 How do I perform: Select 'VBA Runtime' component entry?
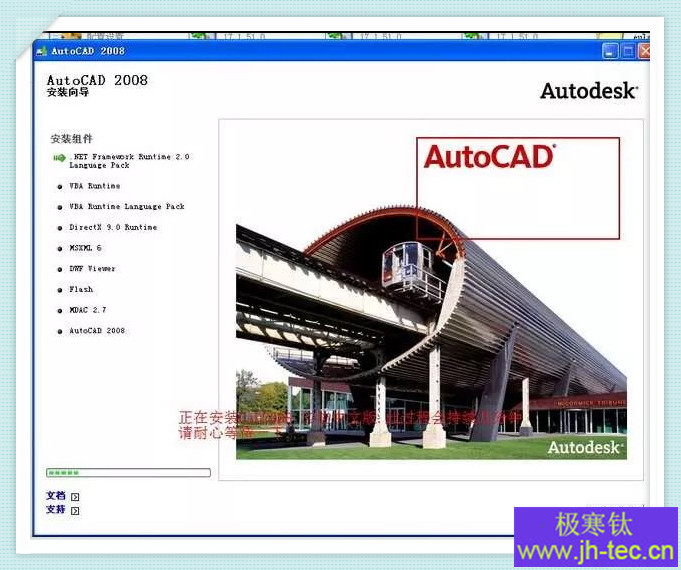[95, 186]
